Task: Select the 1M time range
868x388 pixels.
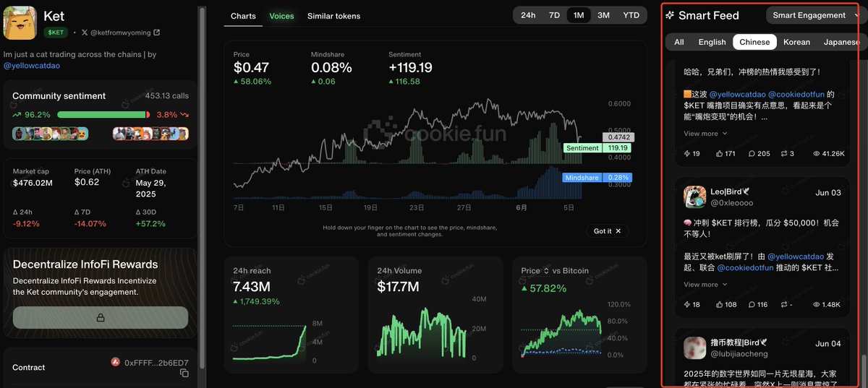Action: pos(579,15)
